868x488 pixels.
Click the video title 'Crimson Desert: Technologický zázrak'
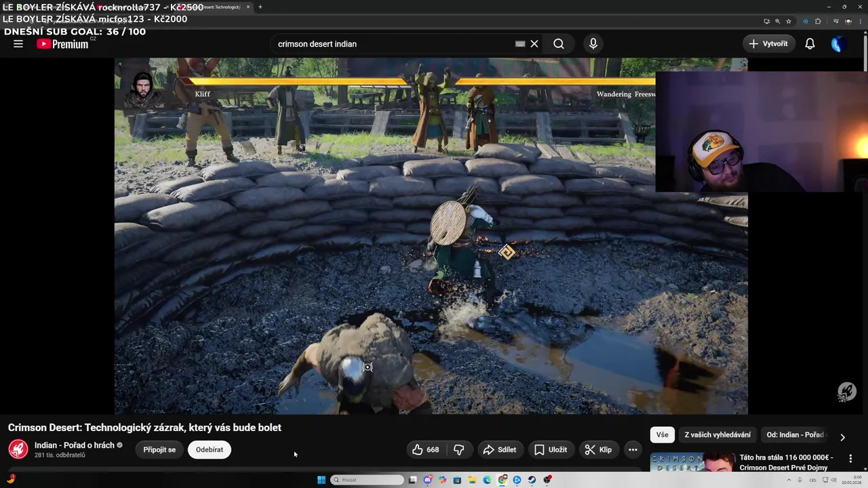pyautogui.click(x=144, y=427)
